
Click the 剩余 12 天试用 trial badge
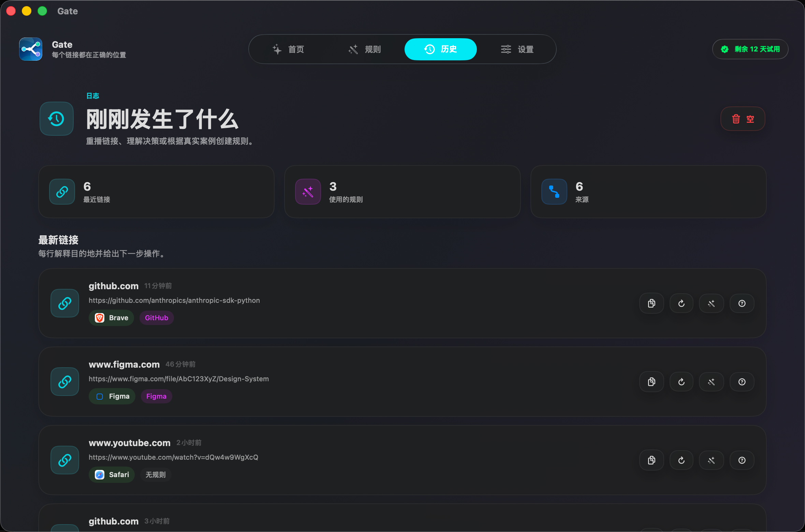[x=750, y=49]
